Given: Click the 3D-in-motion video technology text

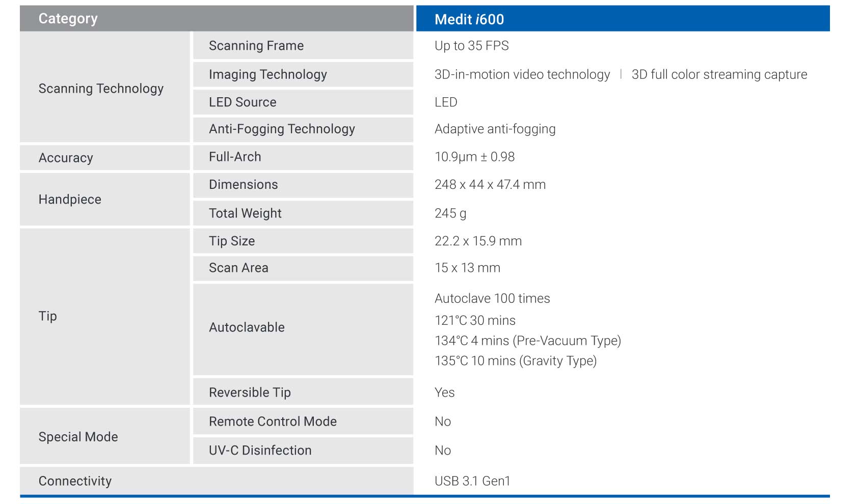Looking at the screenshot, I should coord(522,74).
